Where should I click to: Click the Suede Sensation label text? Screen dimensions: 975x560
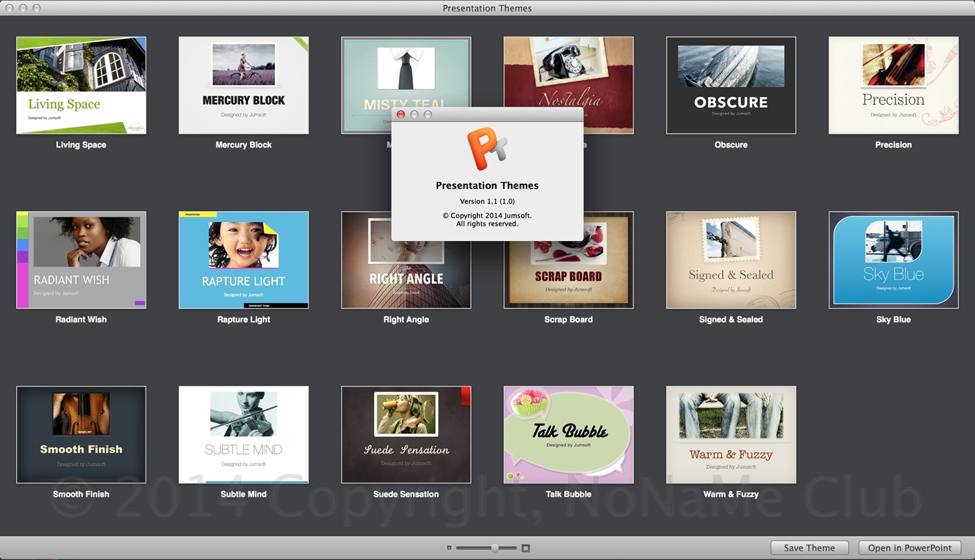click(406, 495)
